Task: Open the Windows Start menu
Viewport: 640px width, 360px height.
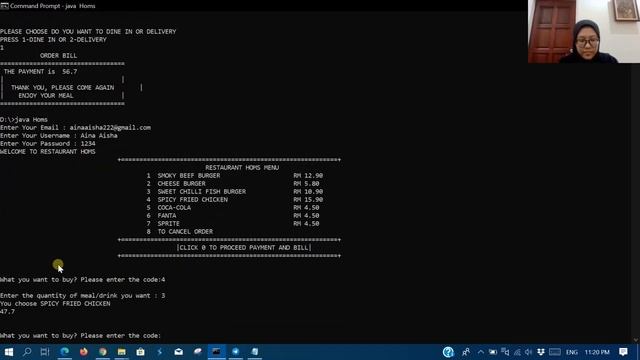Action: pyautogui.click(x=9, y=352)
